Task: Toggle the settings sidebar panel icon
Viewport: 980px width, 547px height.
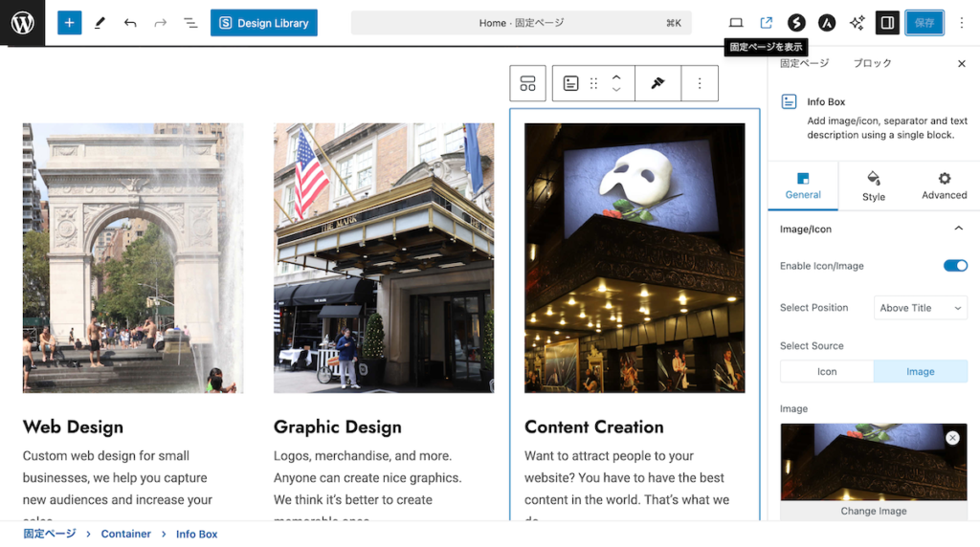Action: click(x=887, y=23)
